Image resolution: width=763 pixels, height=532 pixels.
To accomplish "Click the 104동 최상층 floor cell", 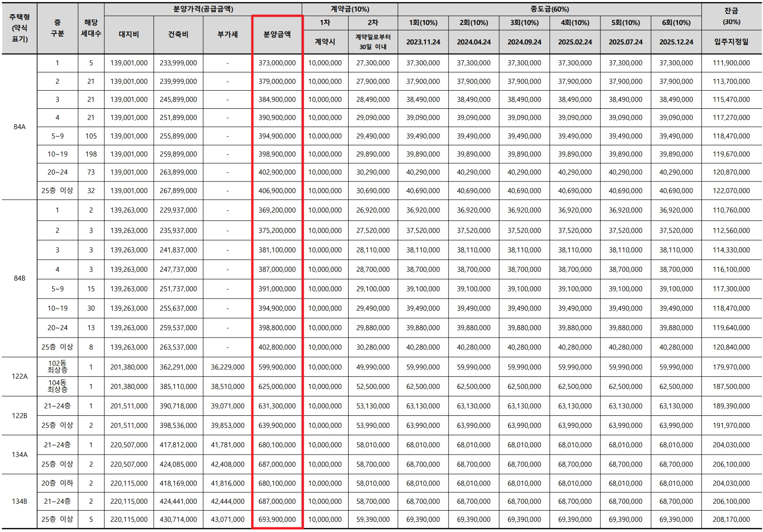I will [x=57, y=386].
